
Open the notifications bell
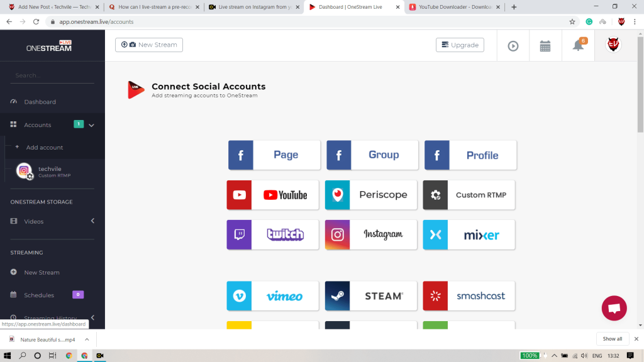(579, 45)
